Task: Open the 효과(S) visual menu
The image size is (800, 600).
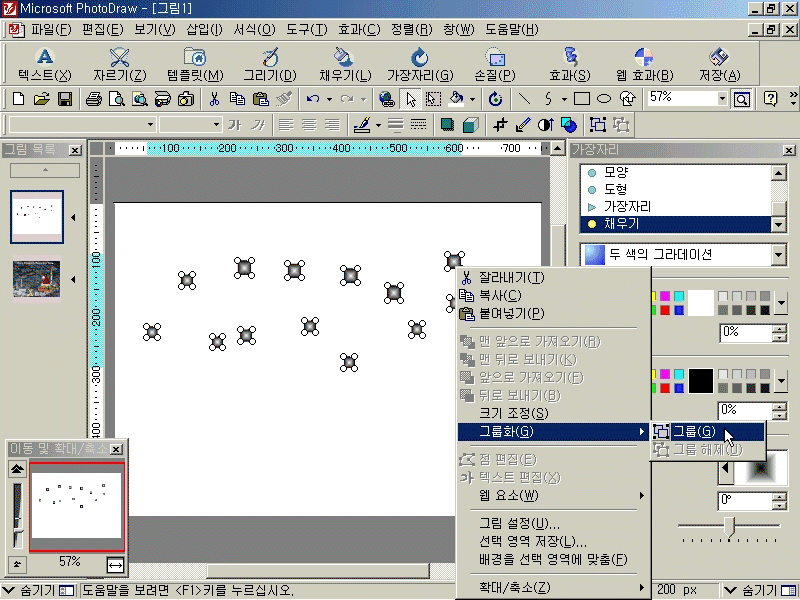Action: click(x=569, y=64)
